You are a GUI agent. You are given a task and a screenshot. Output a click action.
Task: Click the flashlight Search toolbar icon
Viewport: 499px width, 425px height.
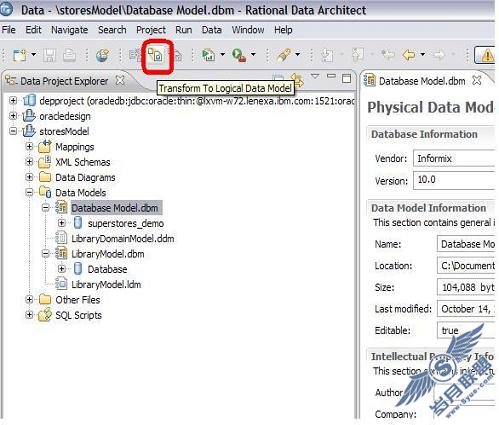pyautogui.click(x=284, y=55)
